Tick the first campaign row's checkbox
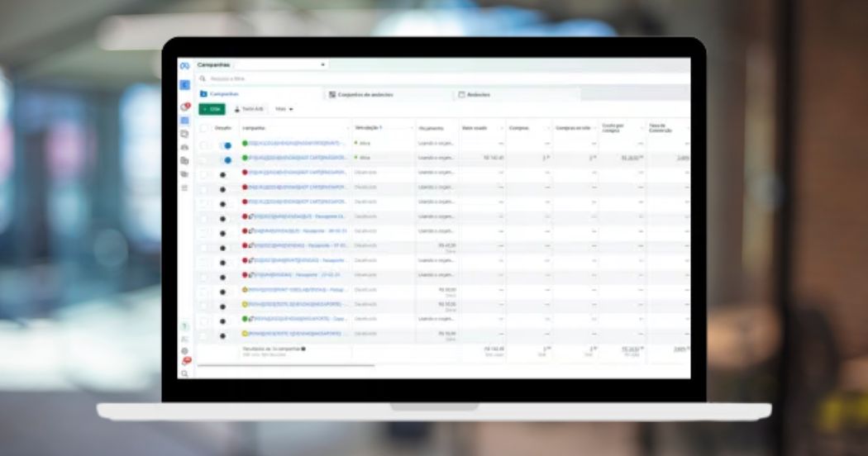Screen dimensions: 868x456 pos(203,145)
